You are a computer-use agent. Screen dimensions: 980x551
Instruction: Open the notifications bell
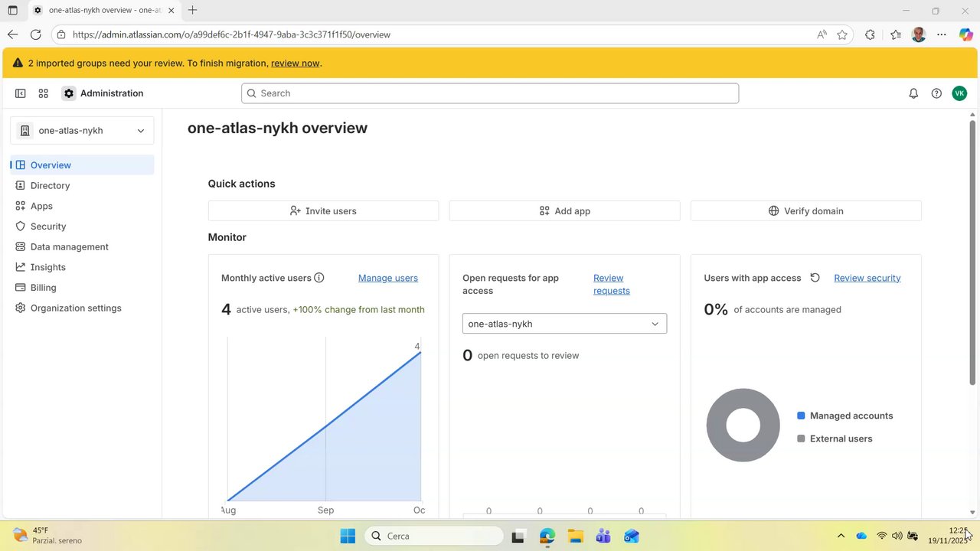[913, 93]
